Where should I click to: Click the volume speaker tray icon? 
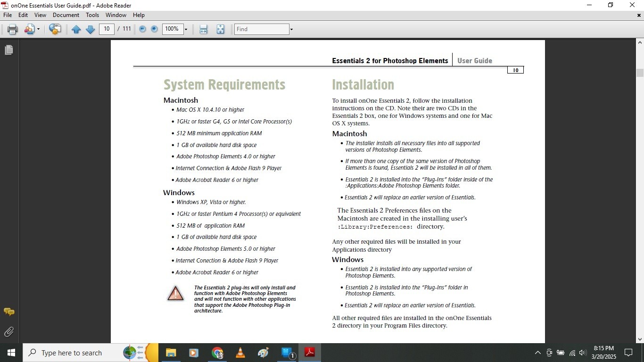point(583,353)
